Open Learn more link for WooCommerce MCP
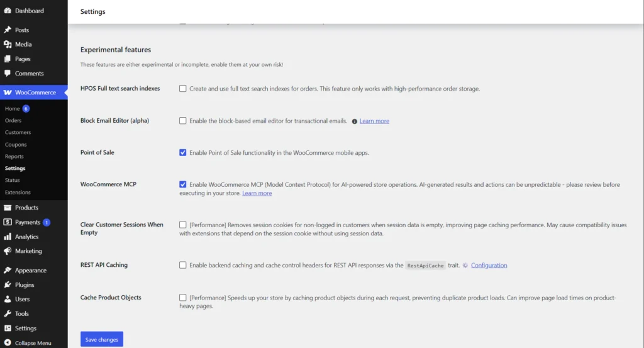Viewport: 644px width, 348px height. 257,193
